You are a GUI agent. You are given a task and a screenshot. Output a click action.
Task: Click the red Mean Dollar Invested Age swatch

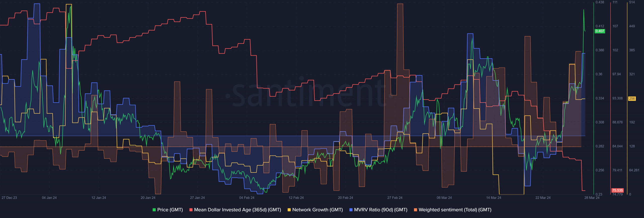point(191,210)
